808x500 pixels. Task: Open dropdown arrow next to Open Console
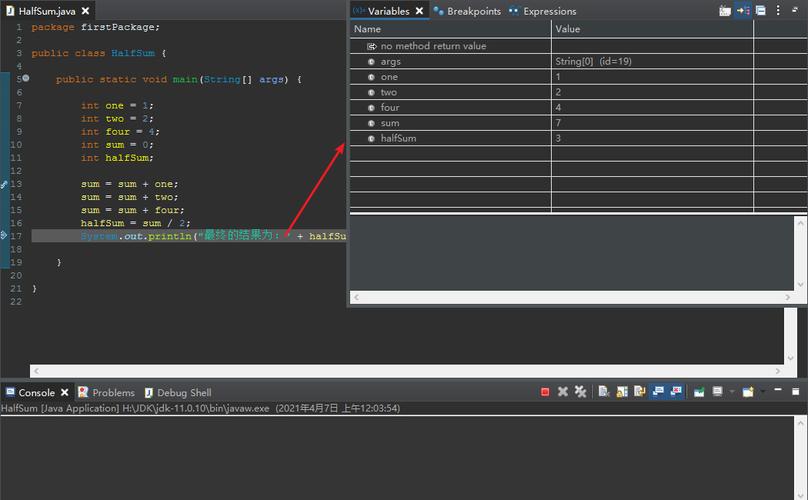pos(763,392)
